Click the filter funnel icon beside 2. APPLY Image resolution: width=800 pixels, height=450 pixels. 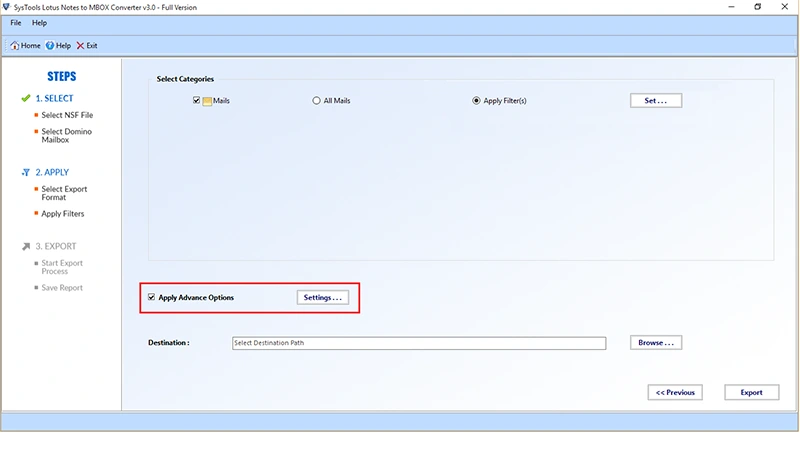click(26, 172)
